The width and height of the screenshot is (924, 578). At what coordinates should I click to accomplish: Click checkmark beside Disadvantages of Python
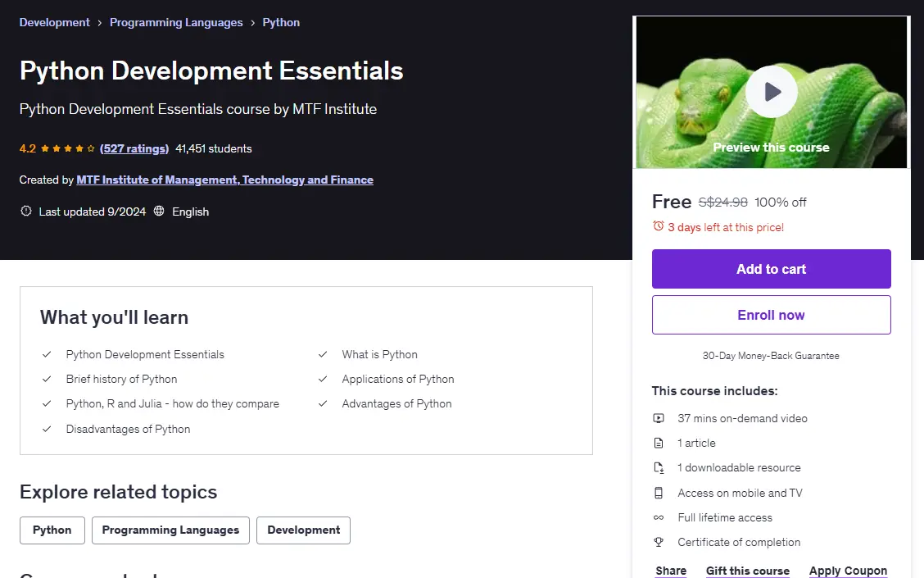point(47,430)
